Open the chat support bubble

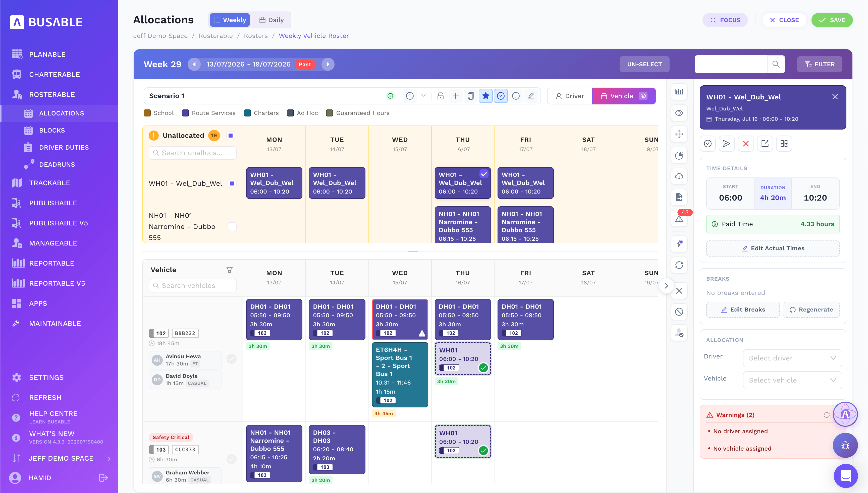coord(846,476)
